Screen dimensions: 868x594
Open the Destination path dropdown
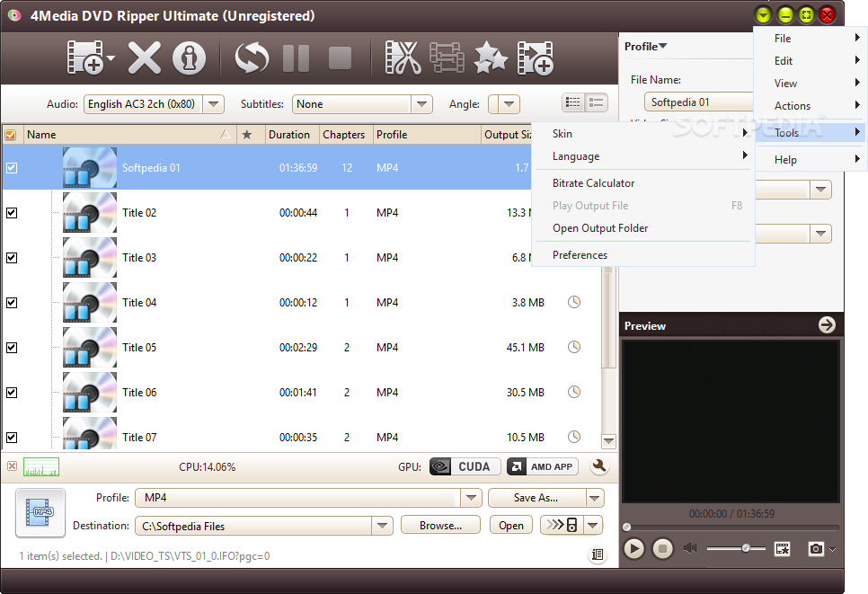click(382, 526)
